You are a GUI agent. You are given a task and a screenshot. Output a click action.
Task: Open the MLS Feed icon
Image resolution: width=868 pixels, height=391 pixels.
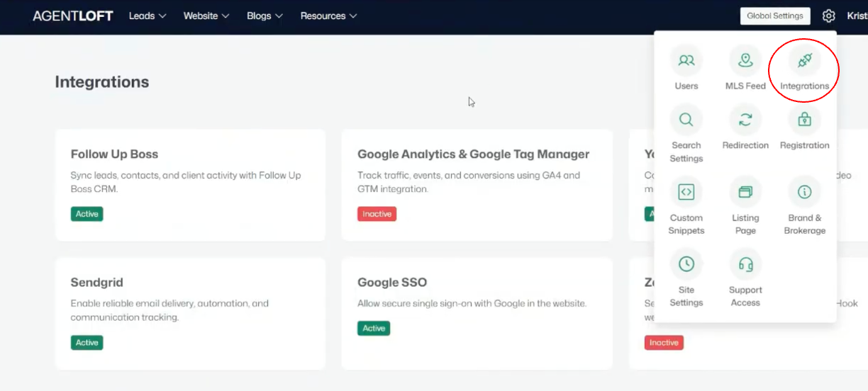coord(745,61)
